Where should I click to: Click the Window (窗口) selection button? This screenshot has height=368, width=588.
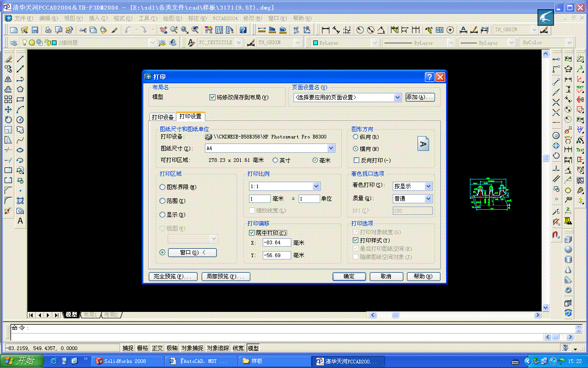(192, 253)
